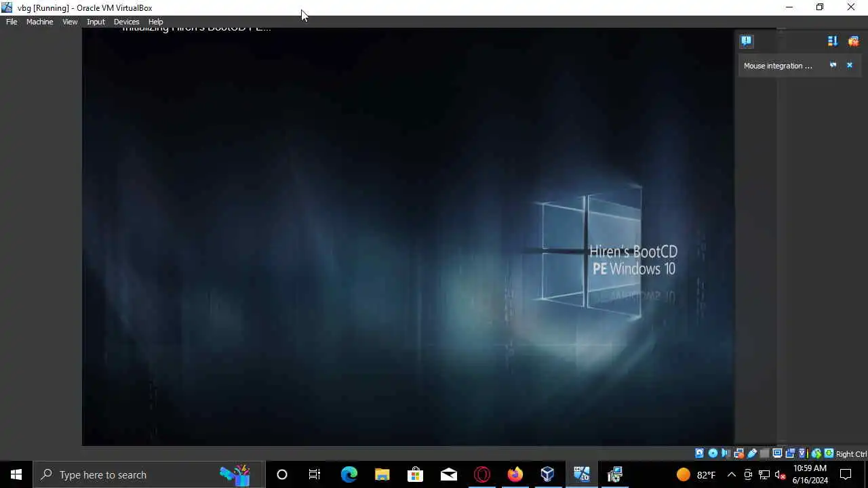Click the recording status icon
868x488 pixels.
tap(790, 453)
